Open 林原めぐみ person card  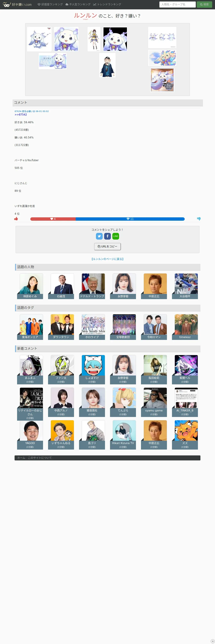click(x=30, y=286)
